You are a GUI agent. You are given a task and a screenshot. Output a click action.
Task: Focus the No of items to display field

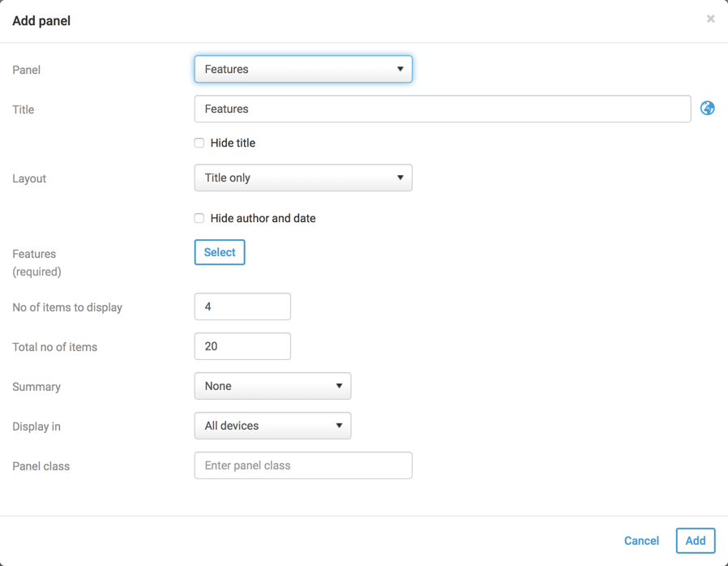[x=242, y=307]
